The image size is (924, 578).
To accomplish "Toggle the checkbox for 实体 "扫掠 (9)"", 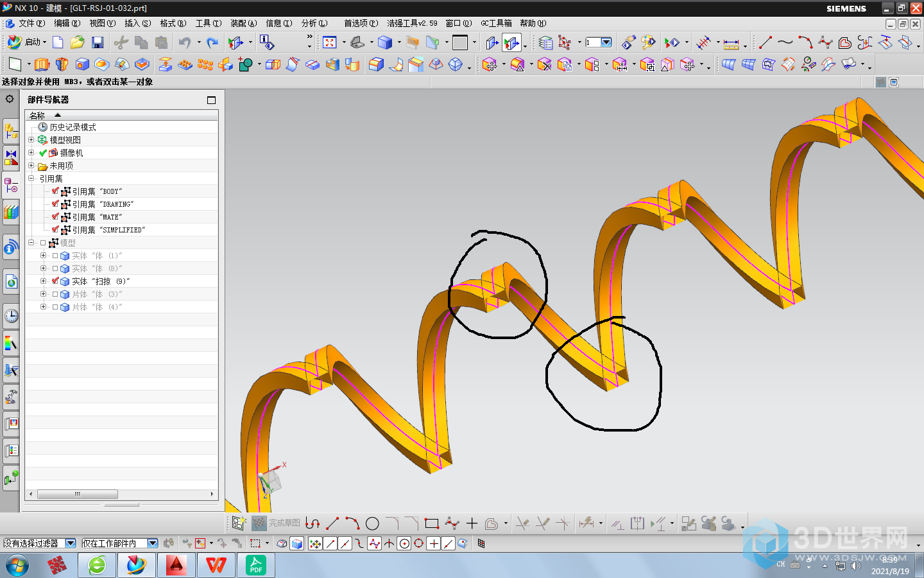I will [x=55, y=281].
